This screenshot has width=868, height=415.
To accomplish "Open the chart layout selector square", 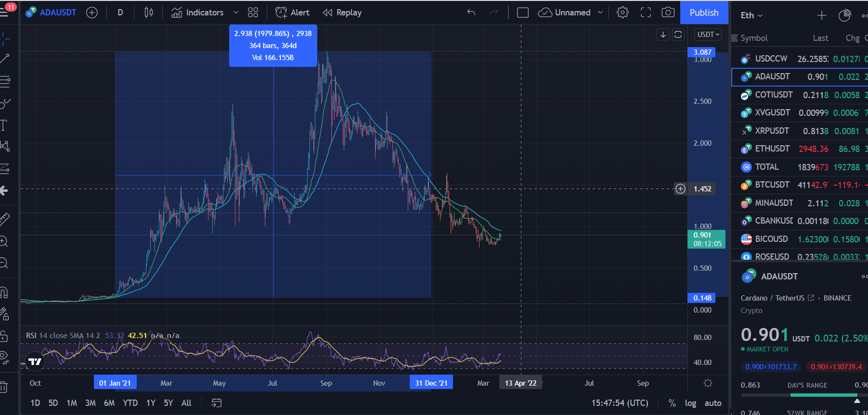I will pyautogui.click(x=522, y=13).
